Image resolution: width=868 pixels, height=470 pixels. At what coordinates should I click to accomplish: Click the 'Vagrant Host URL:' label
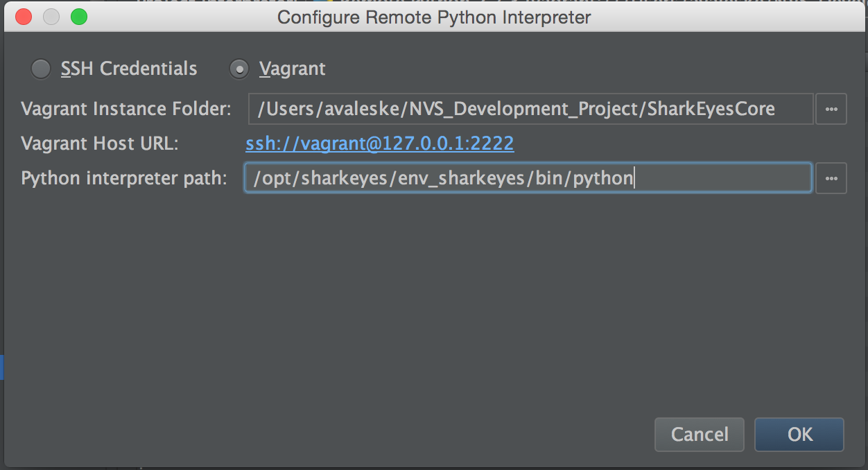[100, 143]
